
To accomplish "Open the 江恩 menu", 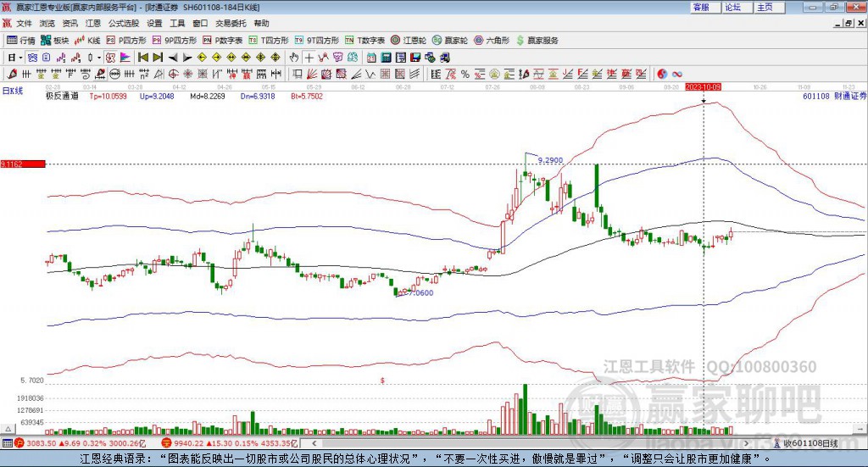I will point(93,23).
